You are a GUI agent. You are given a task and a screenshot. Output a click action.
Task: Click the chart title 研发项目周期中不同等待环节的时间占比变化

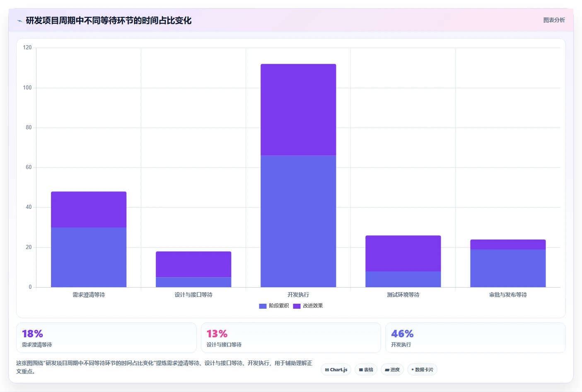[109, 21]
